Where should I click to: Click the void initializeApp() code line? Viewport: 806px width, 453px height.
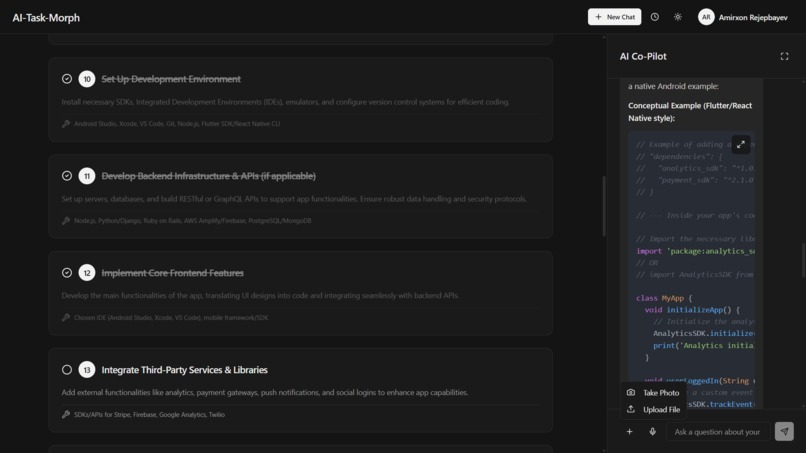pos(692,310)
